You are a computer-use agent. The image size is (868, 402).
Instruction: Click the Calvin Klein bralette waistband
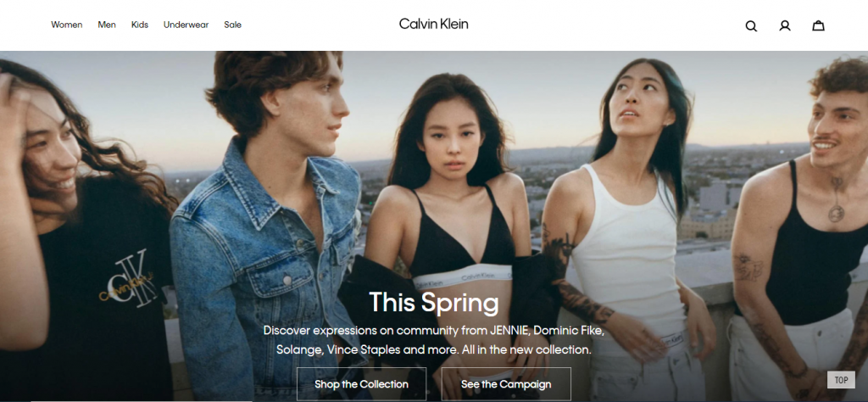pyautogui.click(x=462, y=276)
